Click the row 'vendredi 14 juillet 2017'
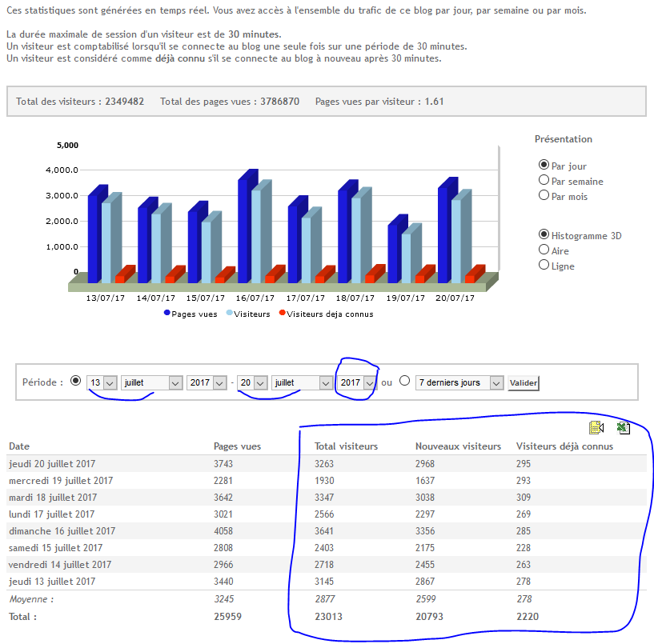Viewport: 654px width, 644px height. [327, 564]
